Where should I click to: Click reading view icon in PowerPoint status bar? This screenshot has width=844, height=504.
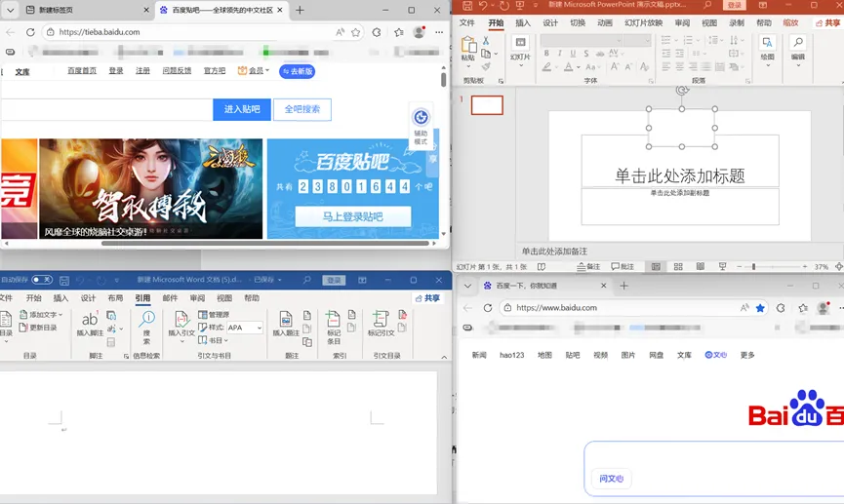coord(701,266)
